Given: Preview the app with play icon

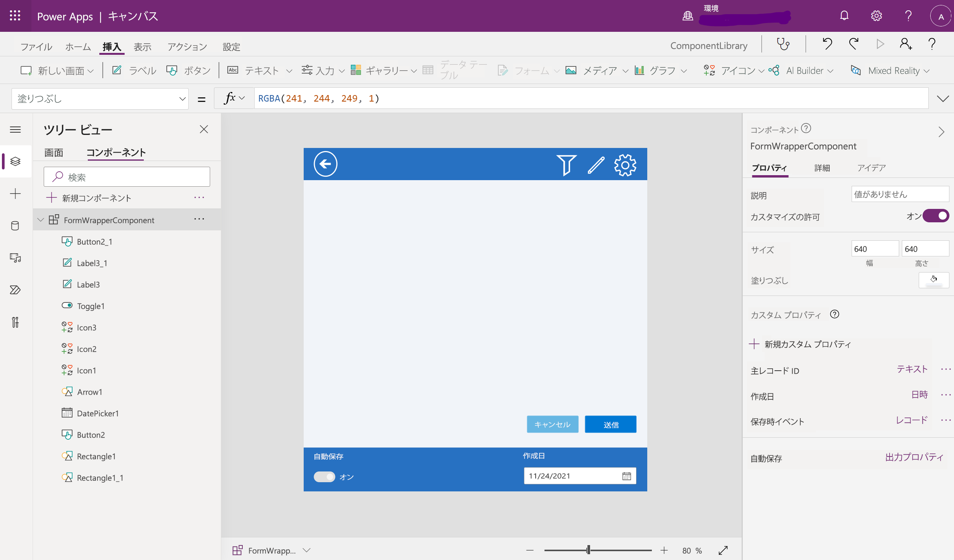Looking at the screenshot, I should (x=880, y=44).
